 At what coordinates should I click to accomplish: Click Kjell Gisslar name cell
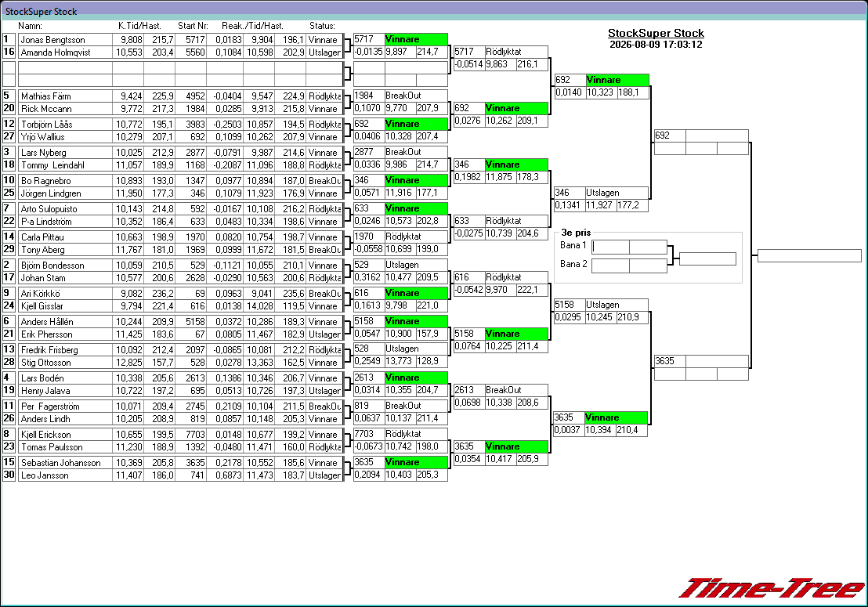pyautogui.click(x=65, y=306)
